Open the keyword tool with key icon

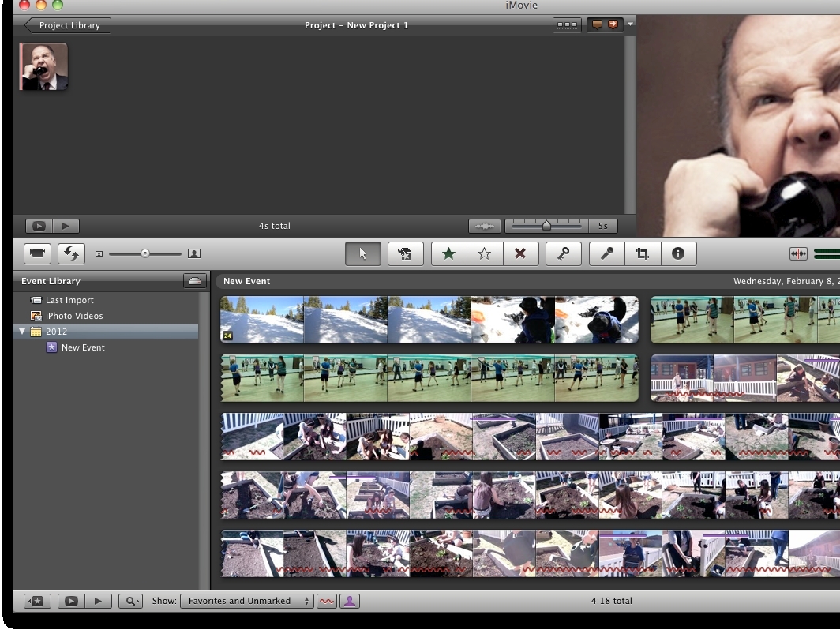(563, 253)
